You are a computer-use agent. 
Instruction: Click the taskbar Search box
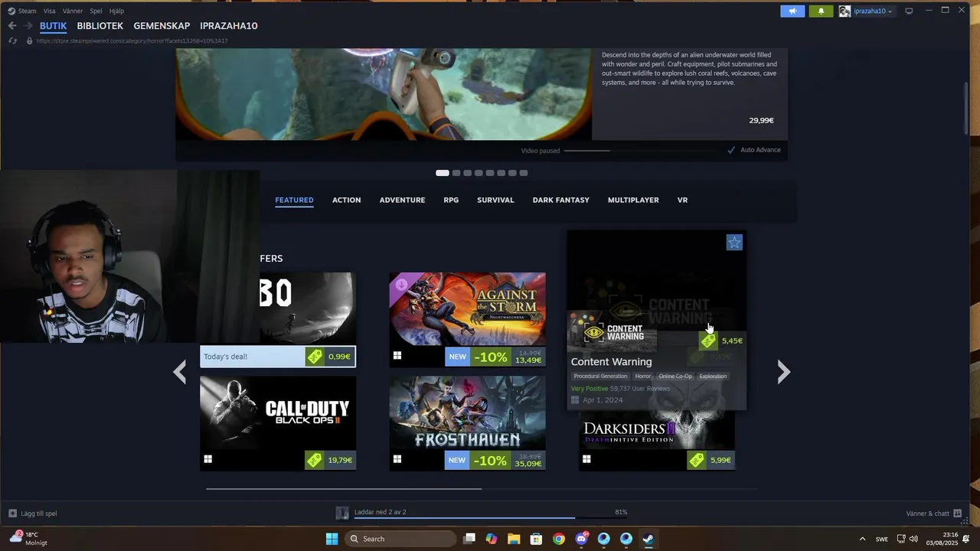coord(400,539)
